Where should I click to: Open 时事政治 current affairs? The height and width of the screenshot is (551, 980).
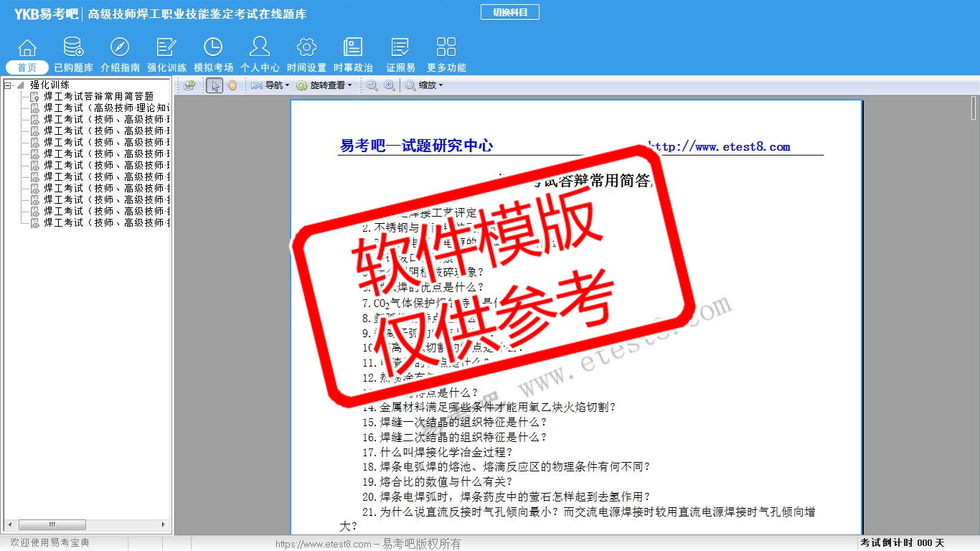[353, 55]
